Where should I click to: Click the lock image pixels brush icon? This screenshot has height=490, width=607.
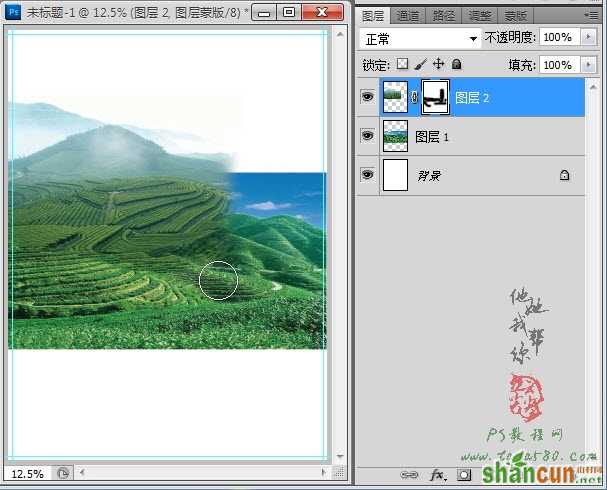pos(420,64)
